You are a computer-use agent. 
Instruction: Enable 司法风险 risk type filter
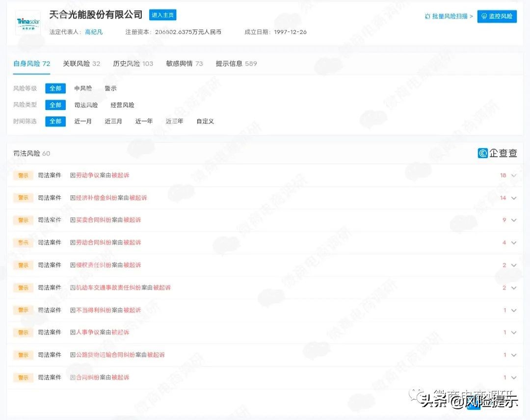pos(86,105)
